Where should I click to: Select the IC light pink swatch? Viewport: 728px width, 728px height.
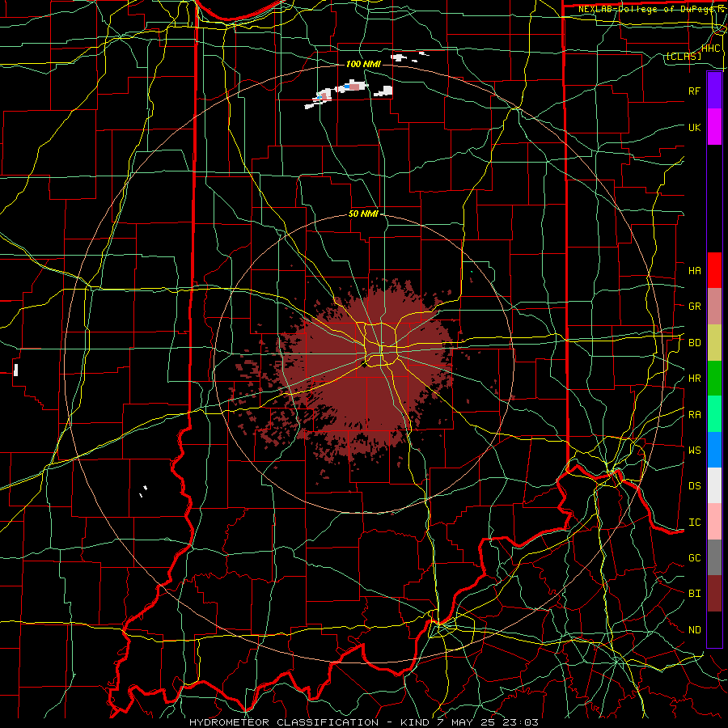[x=714, y=522]
